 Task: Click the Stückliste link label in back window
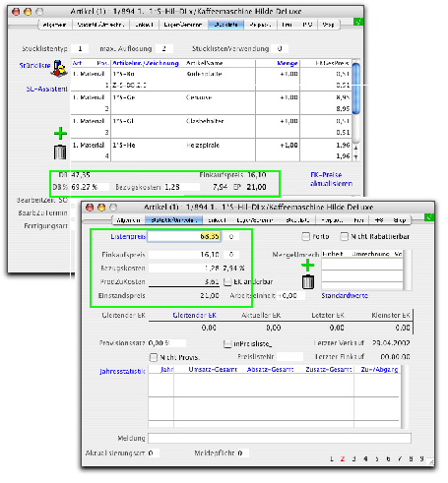(34, 65)
